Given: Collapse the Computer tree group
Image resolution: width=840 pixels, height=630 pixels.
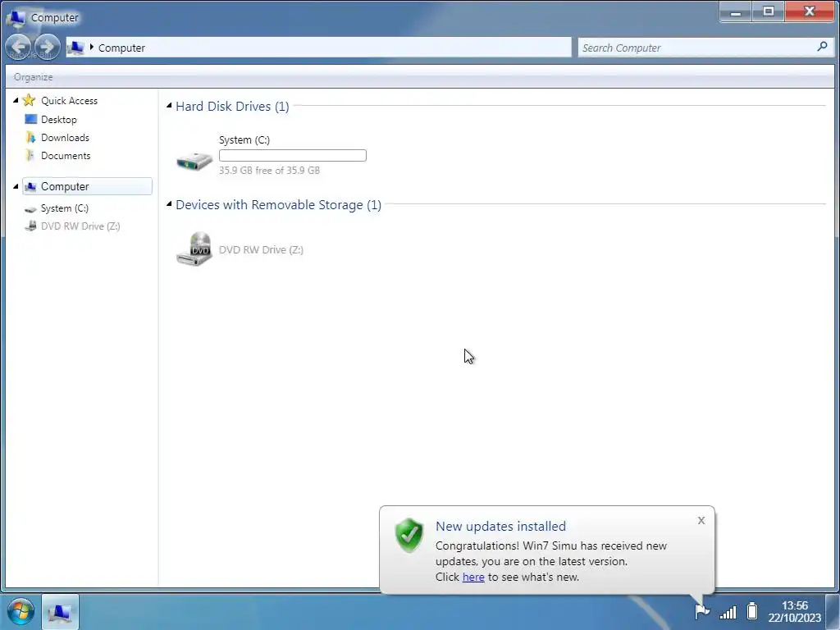Looking at the screenshot, I should (x=16, y=186).
